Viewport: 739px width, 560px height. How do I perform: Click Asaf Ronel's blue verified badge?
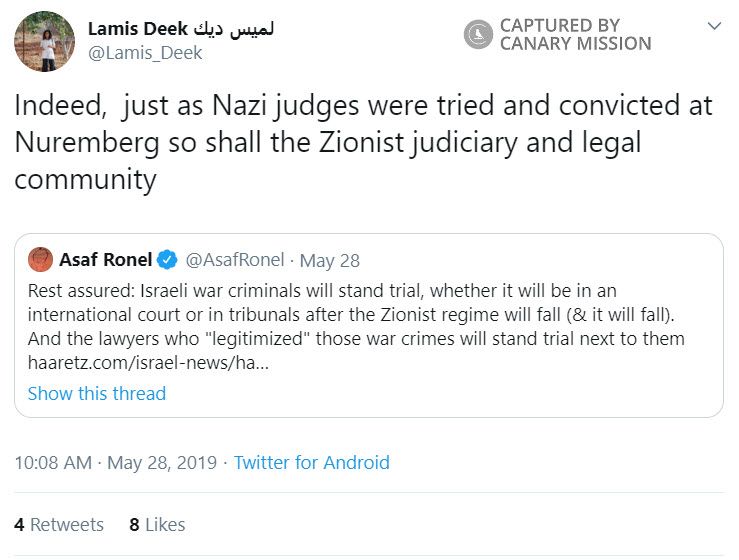168,260
